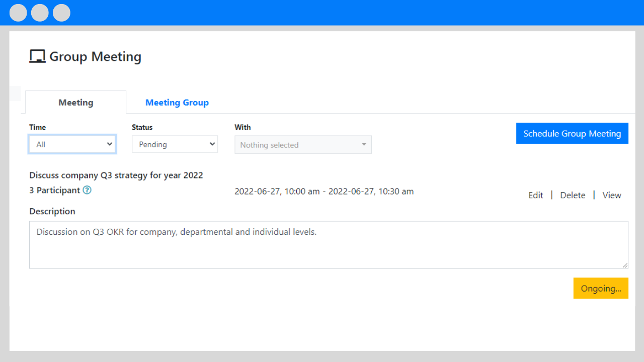Delete the Q3 strategy meeting
Image resolution: width=644 pixels, height=362 pixels.
pos(573,195)
